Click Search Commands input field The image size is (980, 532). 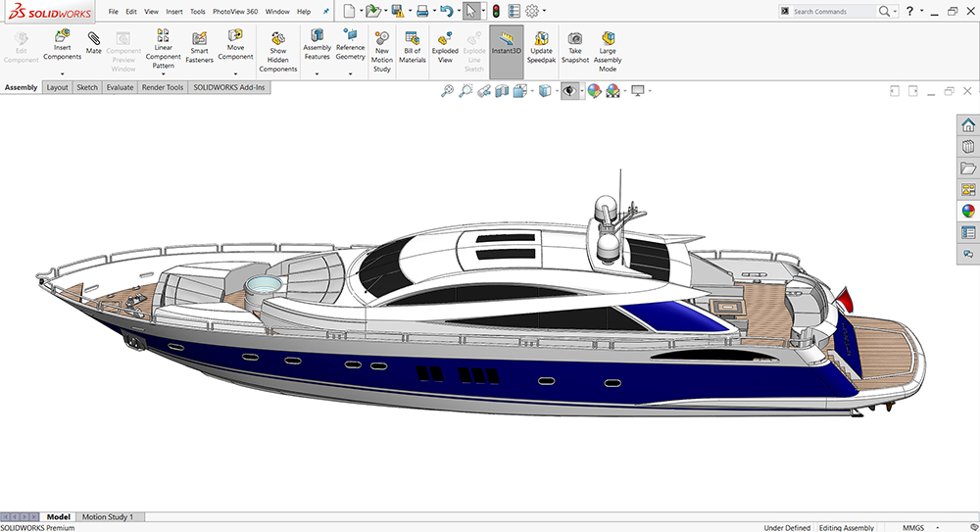click(x=833, y=11)
